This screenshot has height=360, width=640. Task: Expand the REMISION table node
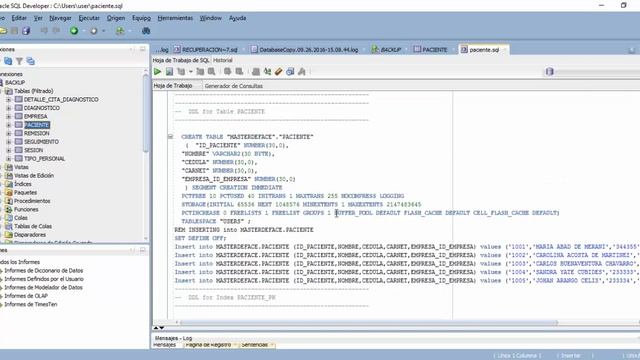[9, 133]
